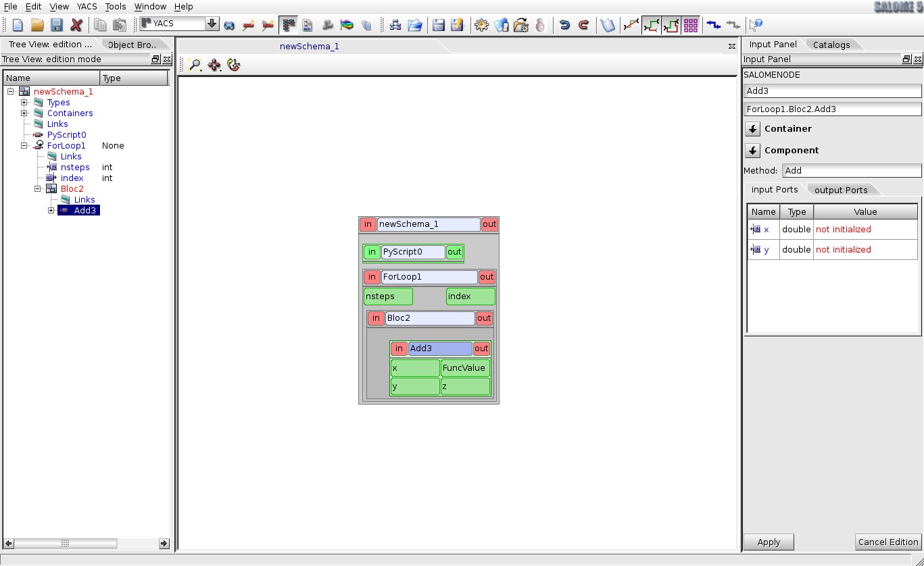
Task: Select the index port in the tree
Action: [72, 178]
